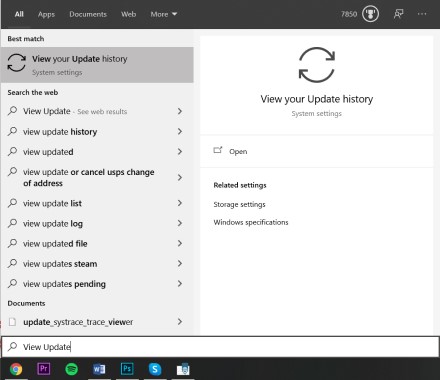Select 'View Update - See web results'
Viewport: 440px width, 380px height.
(75, 111)
